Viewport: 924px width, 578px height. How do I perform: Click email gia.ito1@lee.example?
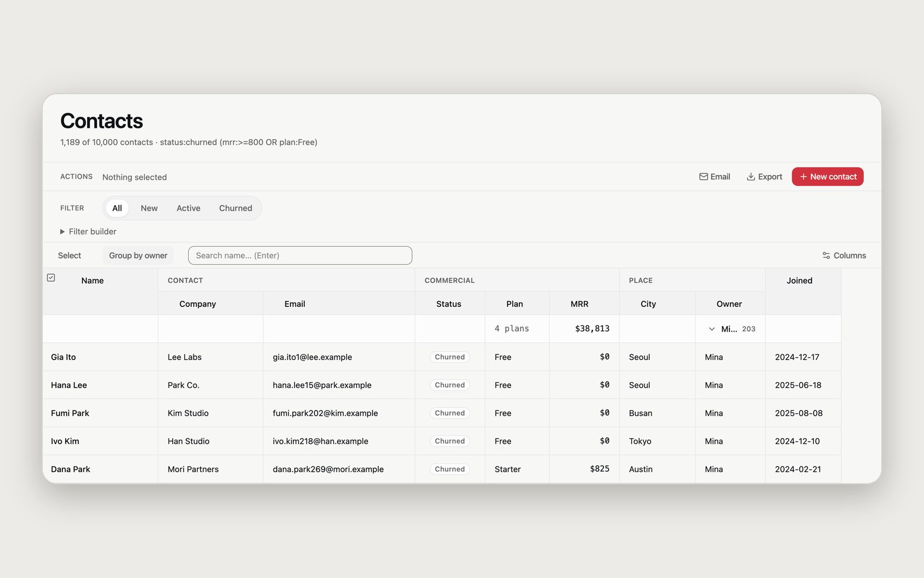tap(312, 357)
